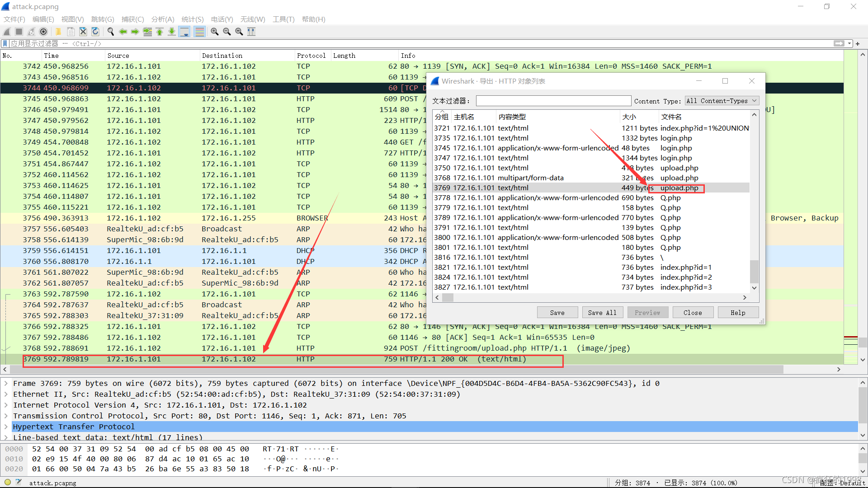Go to specified packet icon
Screen dimensions: 868x488
(x=147, y=32)
